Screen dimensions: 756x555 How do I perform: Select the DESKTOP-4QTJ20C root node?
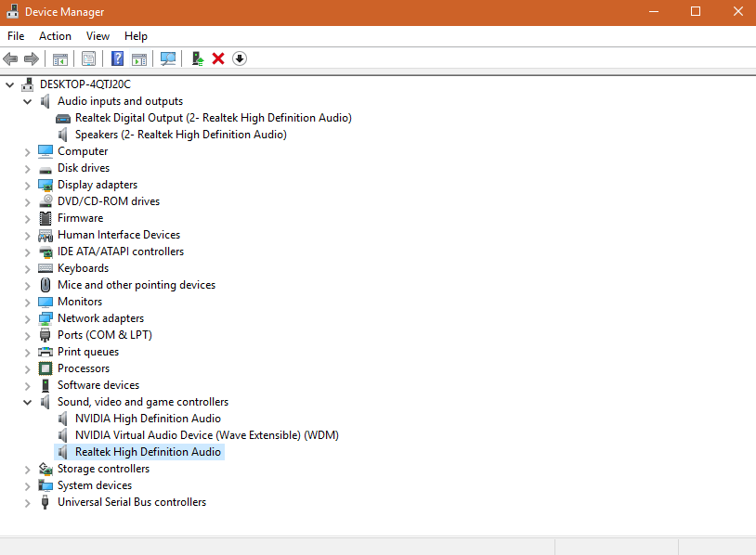(x=85, y=83)
